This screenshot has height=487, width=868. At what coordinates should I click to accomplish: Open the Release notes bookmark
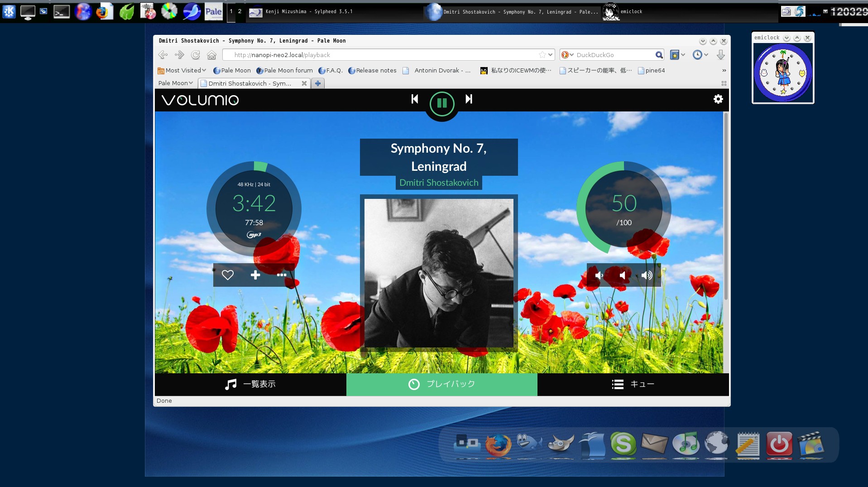372,70
